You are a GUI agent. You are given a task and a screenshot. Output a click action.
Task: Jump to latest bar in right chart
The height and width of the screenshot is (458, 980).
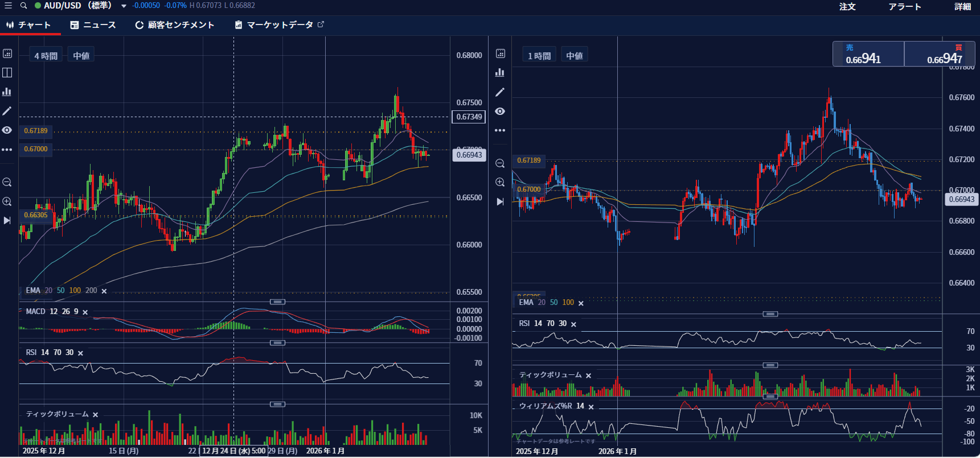coord(500,202)
